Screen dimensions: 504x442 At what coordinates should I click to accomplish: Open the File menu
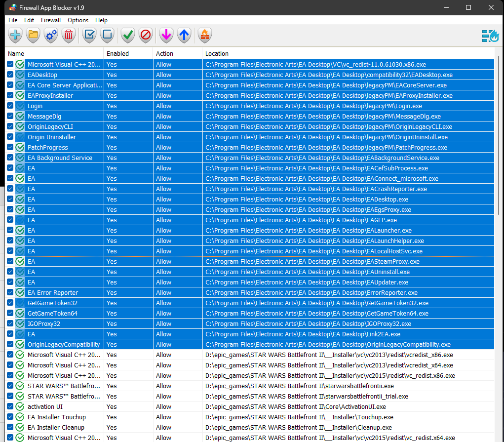(x=13, y=20)
